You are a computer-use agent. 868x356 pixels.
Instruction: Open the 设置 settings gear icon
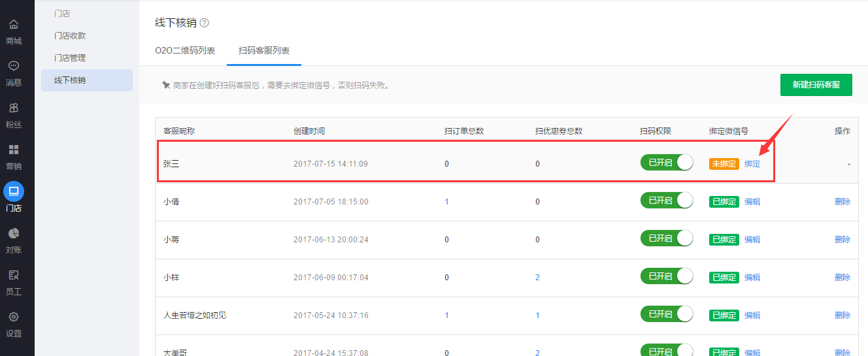point(14,317)
